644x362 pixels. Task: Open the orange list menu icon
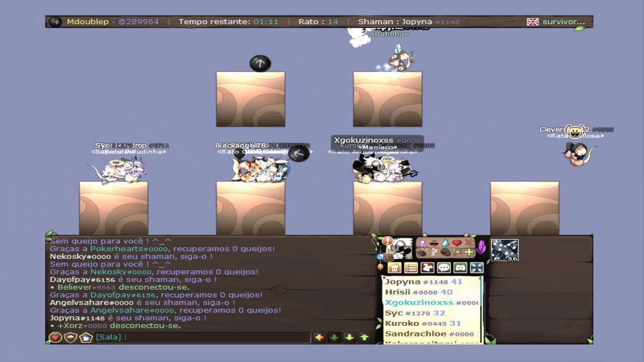coord(411,268)
